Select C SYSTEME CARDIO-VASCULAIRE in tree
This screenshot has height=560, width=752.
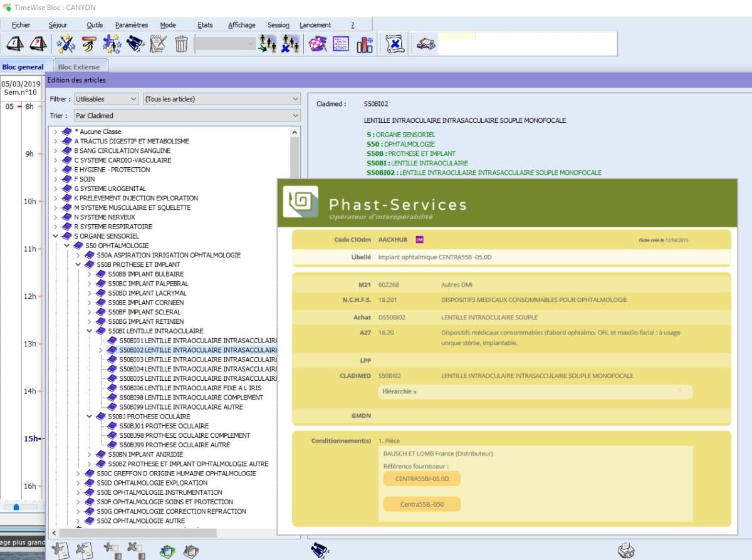click(123, 160)
